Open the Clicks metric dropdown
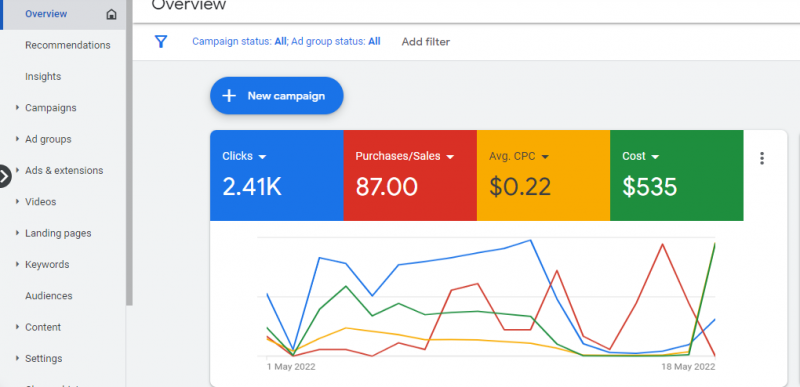 (262, 157)
